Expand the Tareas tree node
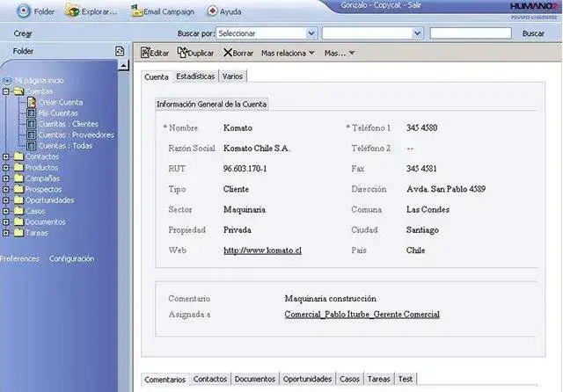Screen dimensions: 563x392 point(6,233)
